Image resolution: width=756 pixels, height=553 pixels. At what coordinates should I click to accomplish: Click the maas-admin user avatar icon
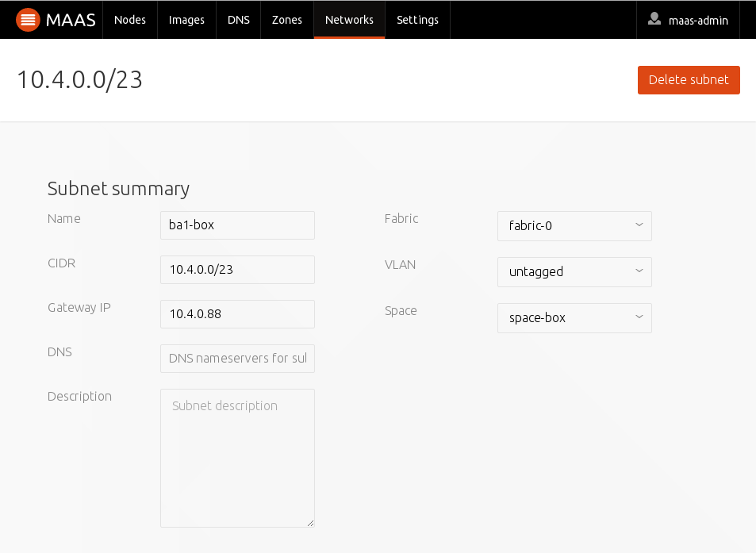[654, 19]
